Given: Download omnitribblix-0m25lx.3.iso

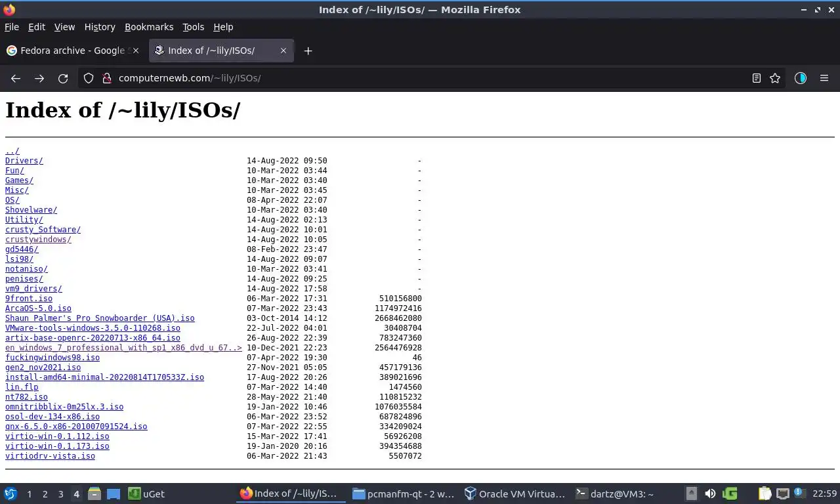Looking at the screenshot, I should [64, 407].
